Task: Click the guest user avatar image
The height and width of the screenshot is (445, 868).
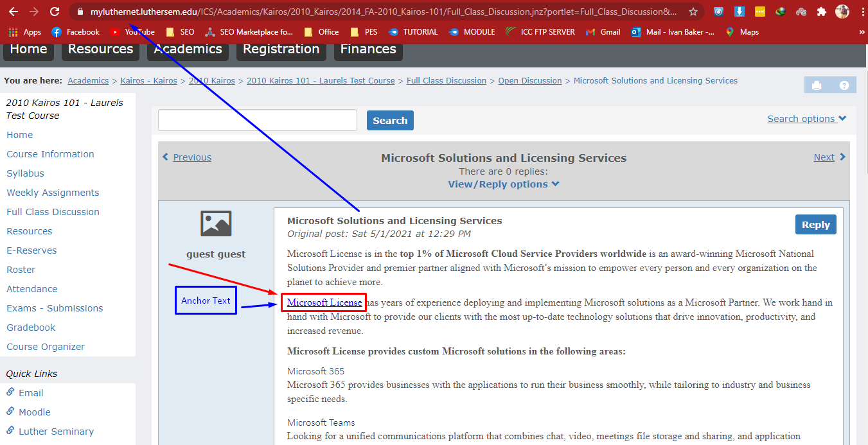Action: pyautogui.click(x=216, y=223)
